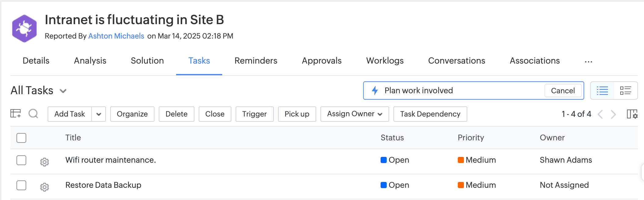Check the Wifi router maintenance task checkbox

tap(21, 160)
